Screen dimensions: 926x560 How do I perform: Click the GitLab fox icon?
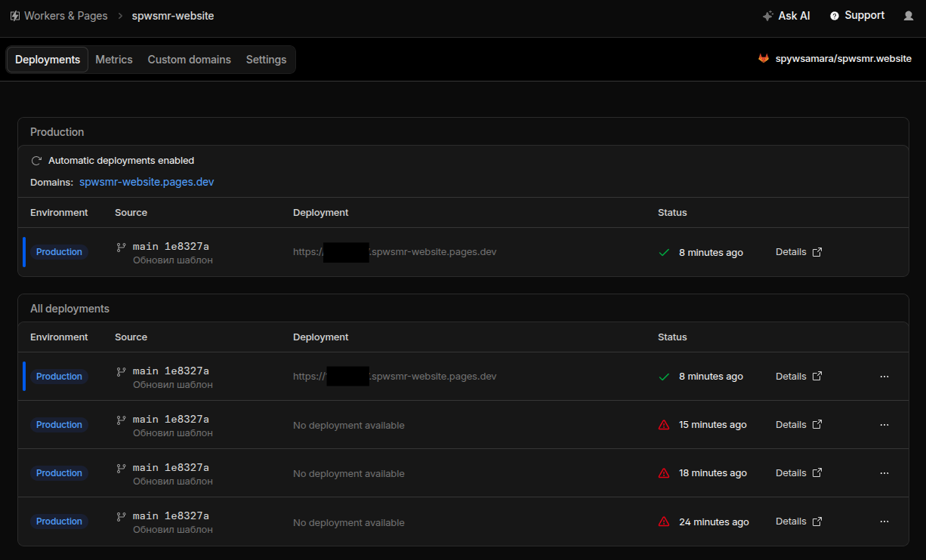tap(764, 58)
